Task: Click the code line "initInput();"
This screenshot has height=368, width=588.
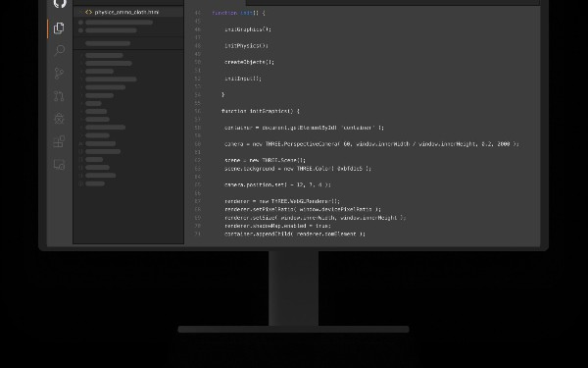Action: 243,79
